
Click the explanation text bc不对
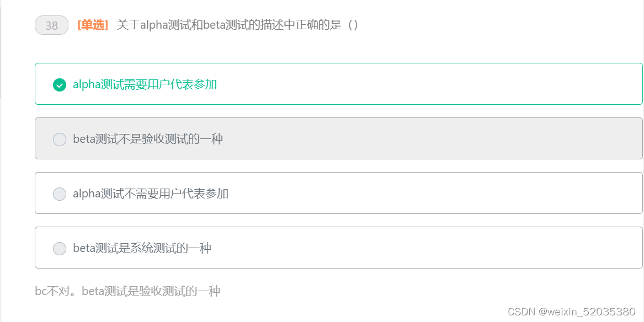coord(127,292)
